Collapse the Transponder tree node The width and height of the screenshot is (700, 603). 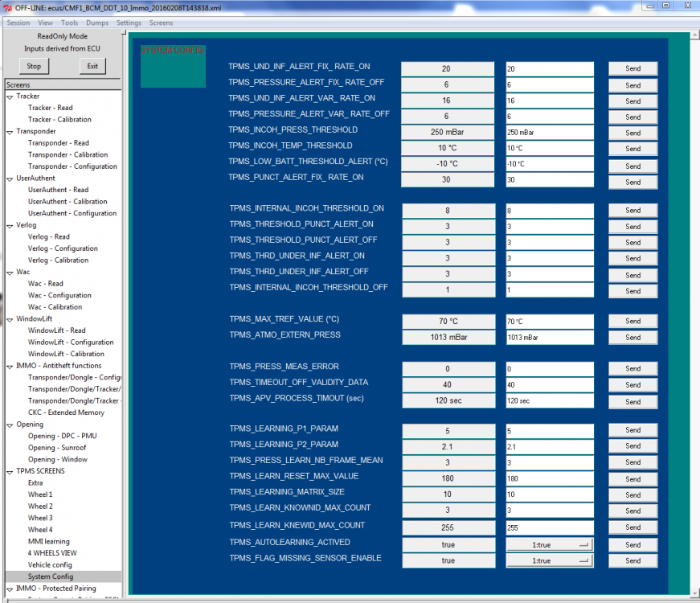tap(10, 132)
